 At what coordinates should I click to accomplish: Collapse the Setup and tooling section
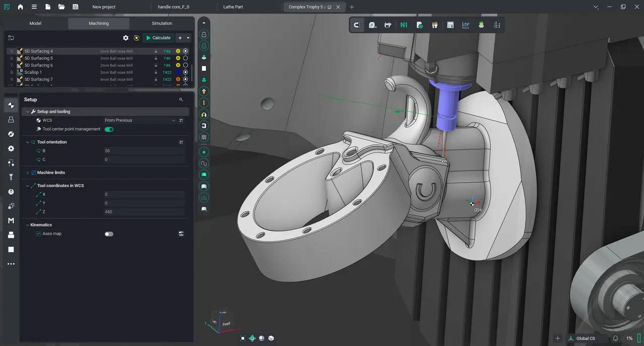click(28, 112)
